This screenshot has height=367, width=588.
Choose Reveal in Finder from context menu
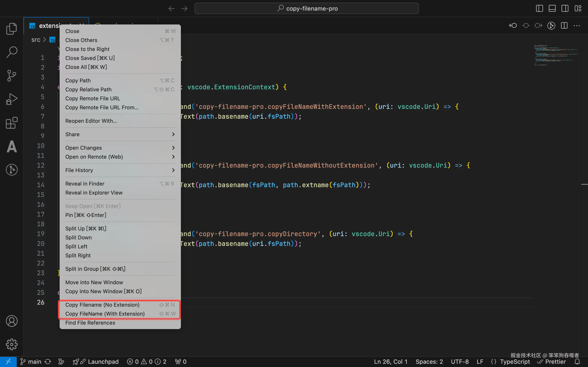pyautogui.click(x=85, y=184)
